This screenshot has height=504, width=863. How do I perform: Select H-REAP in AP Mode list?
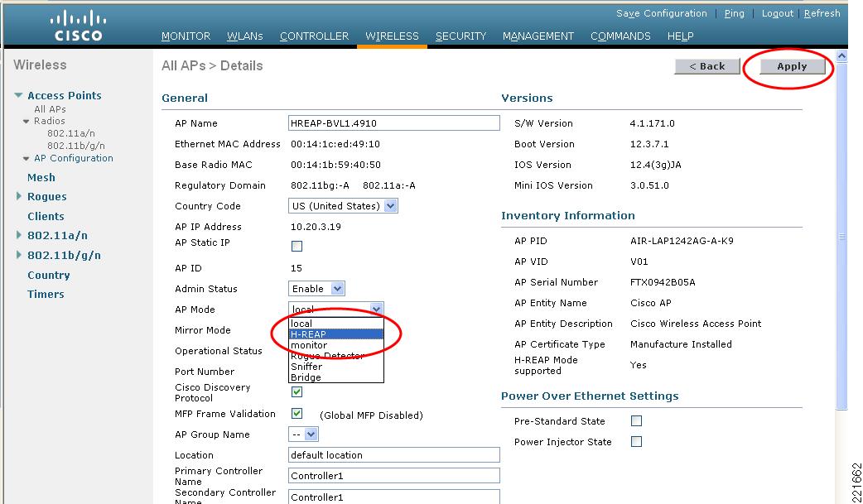pos(335,334)
